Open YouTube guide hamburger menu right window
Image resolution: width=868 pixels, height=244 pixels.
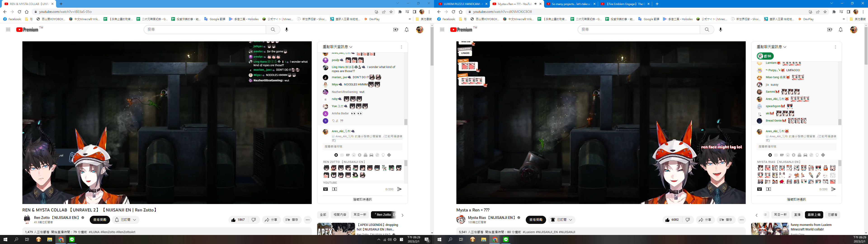(442, 30)
